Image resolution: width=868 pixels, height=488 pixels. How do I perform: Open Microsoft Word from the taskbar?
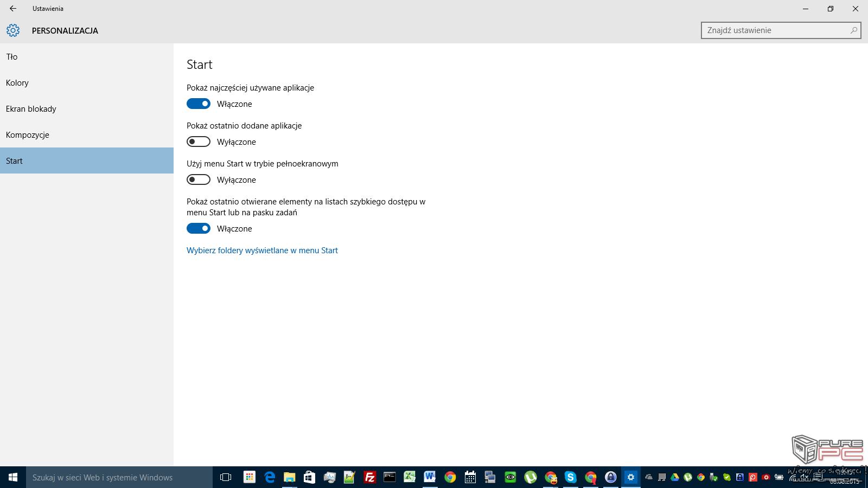pos(430,477)
